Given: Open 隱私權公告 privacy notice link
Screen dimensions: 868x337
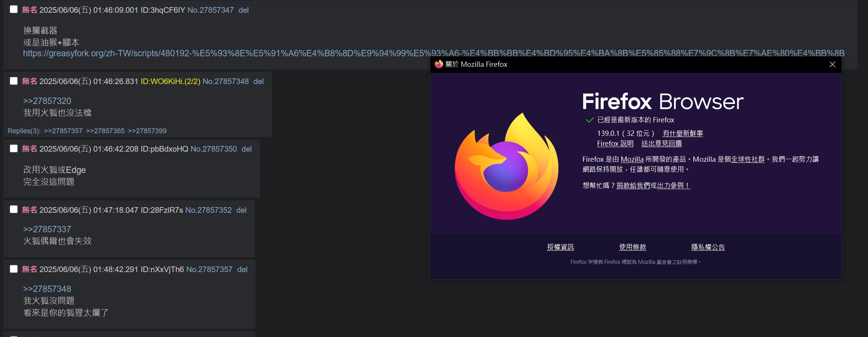Looking at the screenshot, I should tap(708, 247).
